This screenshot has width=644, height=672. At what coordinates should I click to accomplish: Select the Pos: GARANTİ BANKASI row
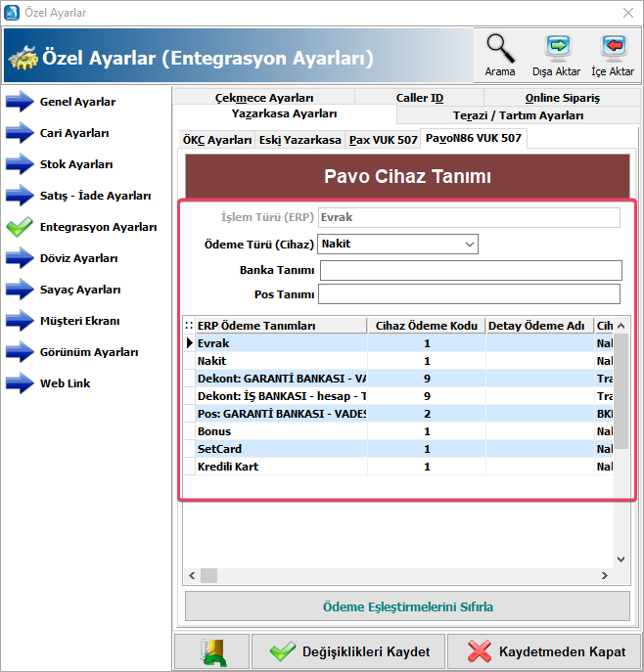[398, 414]
